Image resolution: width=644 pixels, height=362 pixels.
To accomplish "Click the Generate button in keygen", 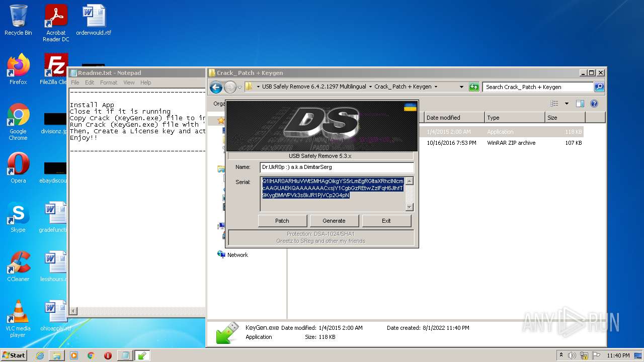I will click(334, 221).
